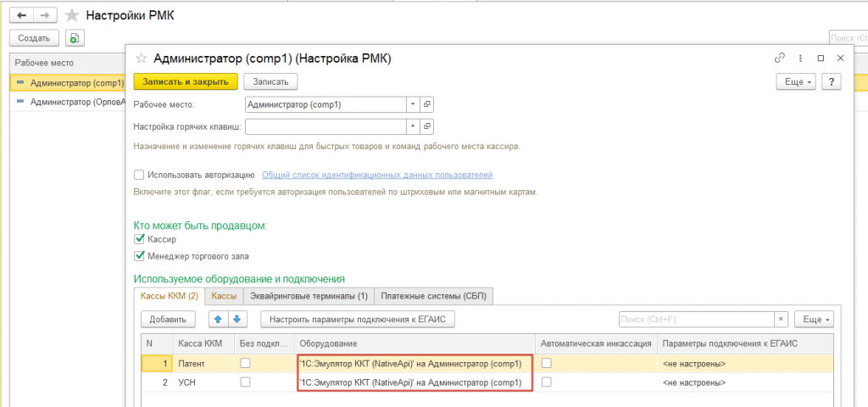
Task: Click the create-by-copying icon next to Создать
Action: (75, 38)
